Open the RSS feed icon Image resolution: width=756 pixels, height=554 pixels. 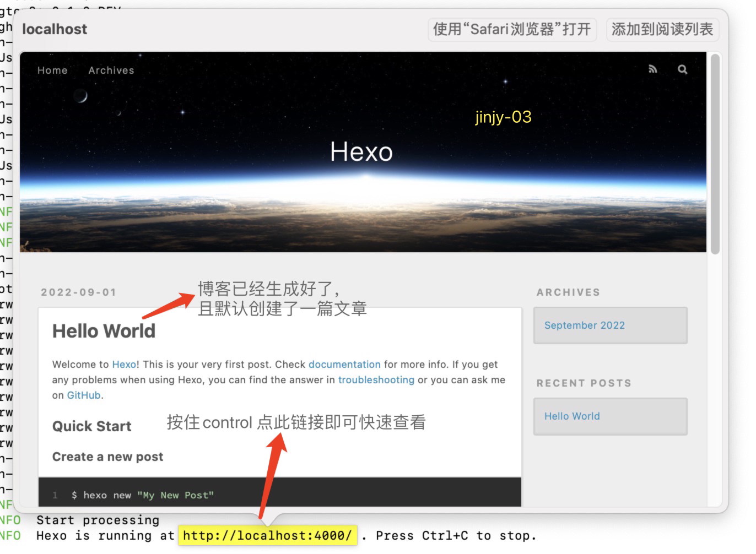tap(653, 69)
